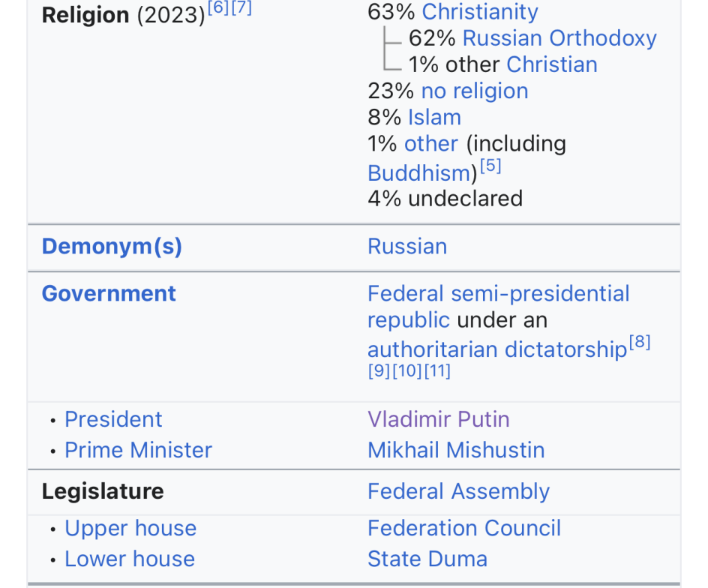This screenshot has width=708, height=588.
Task: Open Federal semi-presidential republic link
Action: (498, 294)
